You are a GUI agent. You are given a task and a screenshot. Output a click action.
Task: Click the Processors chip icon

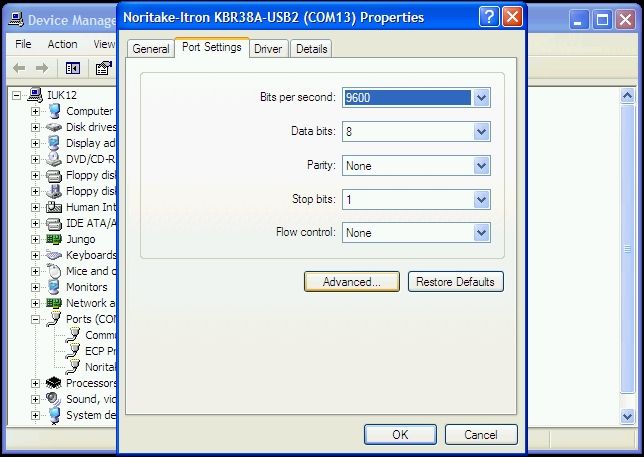[54, 384]
